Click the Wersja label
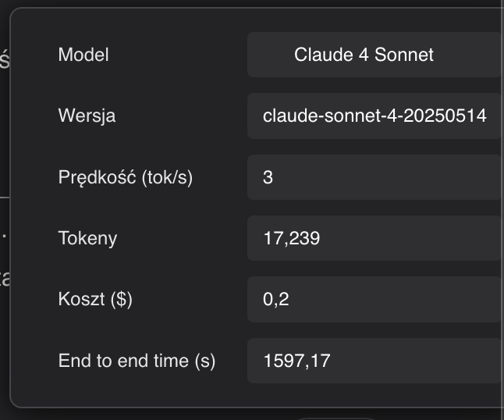Viewport: 504px width, 420px height. 87,116
